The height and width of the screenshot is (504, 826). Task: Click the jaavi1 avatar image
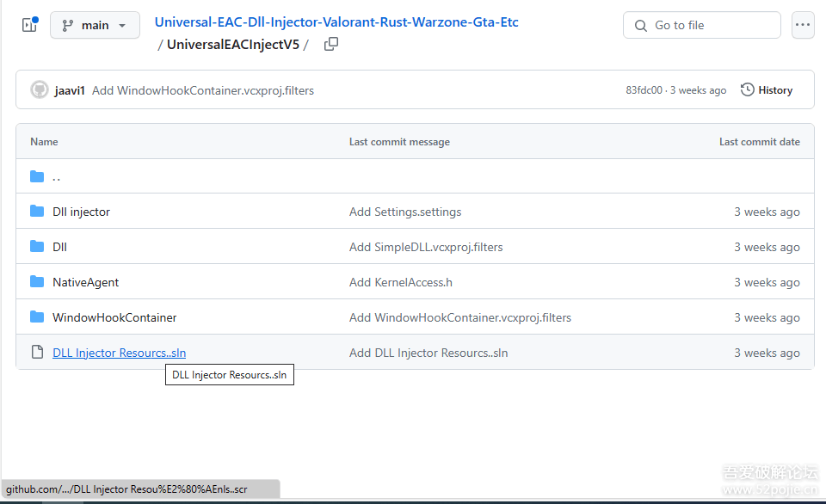coord(40,90)
